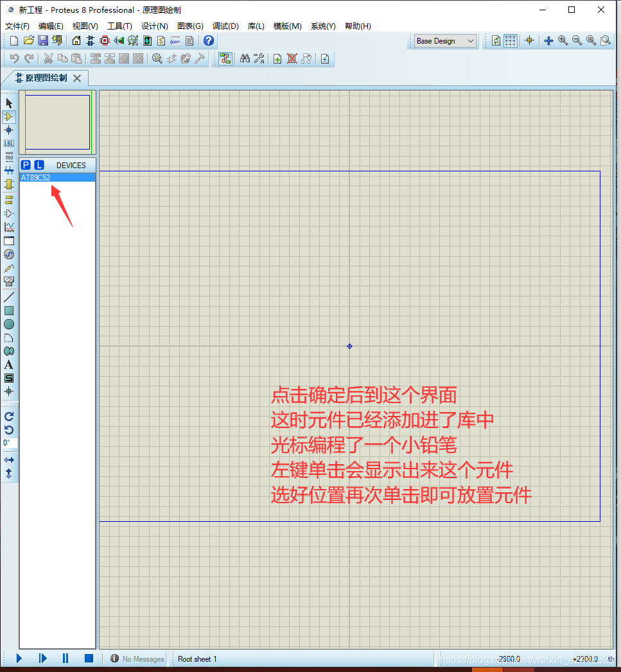Select the 2D Graphics Markers tool
Image resolution: width=621 pixels, height=672 pixels.
9,392
